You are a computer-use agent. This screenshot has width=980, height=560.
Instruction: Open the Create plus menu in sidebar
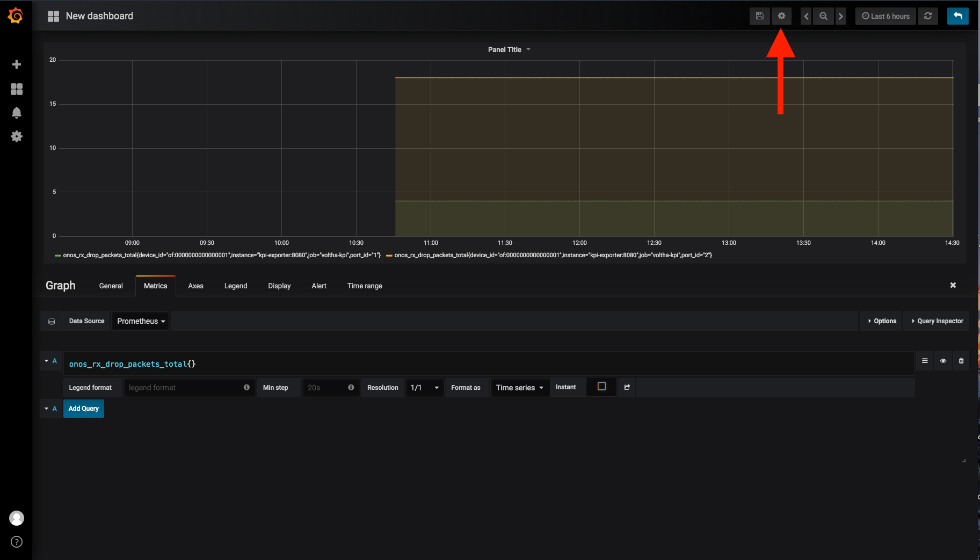[17, 64]
